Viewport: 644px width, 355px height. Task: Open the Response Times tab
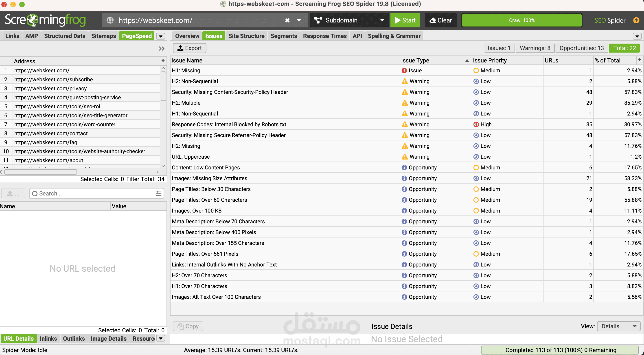click(x=324, y=36)
